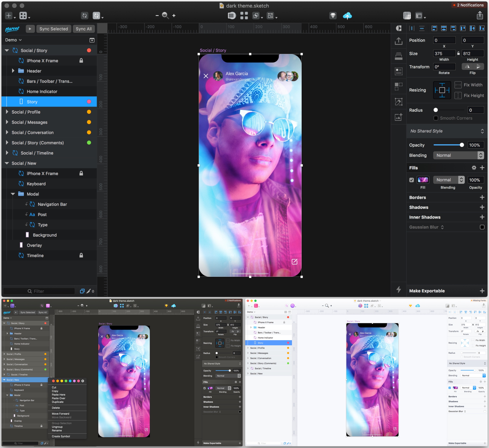The image size is (489, 448).
Task: Click the layer Filter search field
Action: tap(39, 291)
